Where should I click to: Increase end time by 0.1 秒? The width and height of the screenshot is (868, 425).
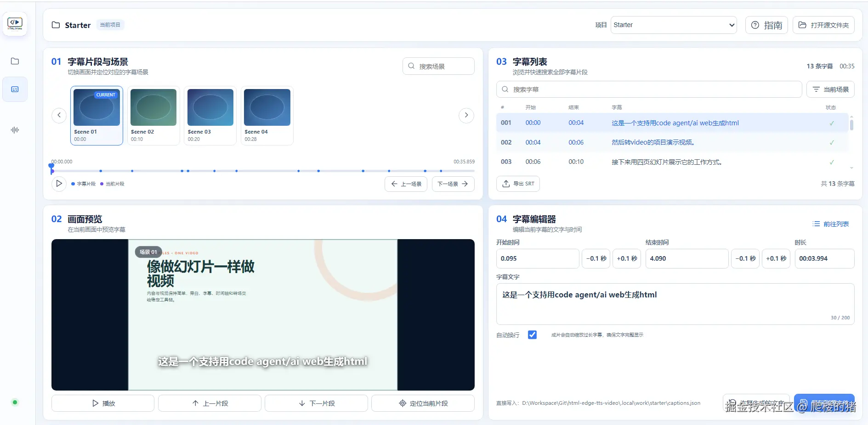point(776,259)
